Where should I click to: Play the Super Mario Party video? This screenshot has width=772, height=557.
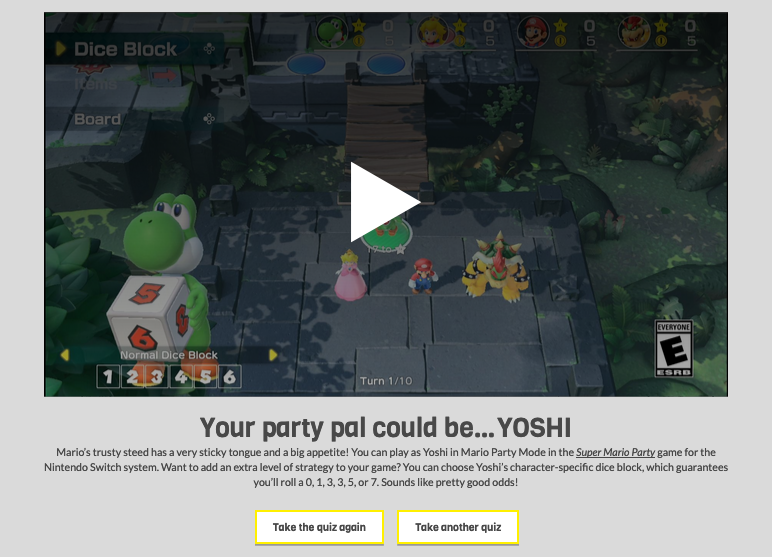tap(386, 202)
